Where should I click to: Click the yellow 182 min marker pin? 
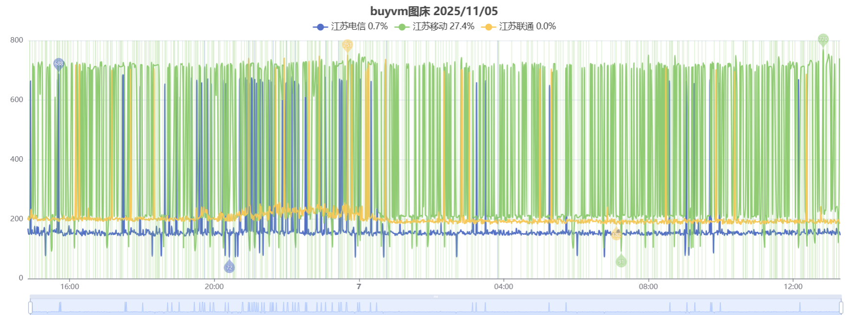617,234
